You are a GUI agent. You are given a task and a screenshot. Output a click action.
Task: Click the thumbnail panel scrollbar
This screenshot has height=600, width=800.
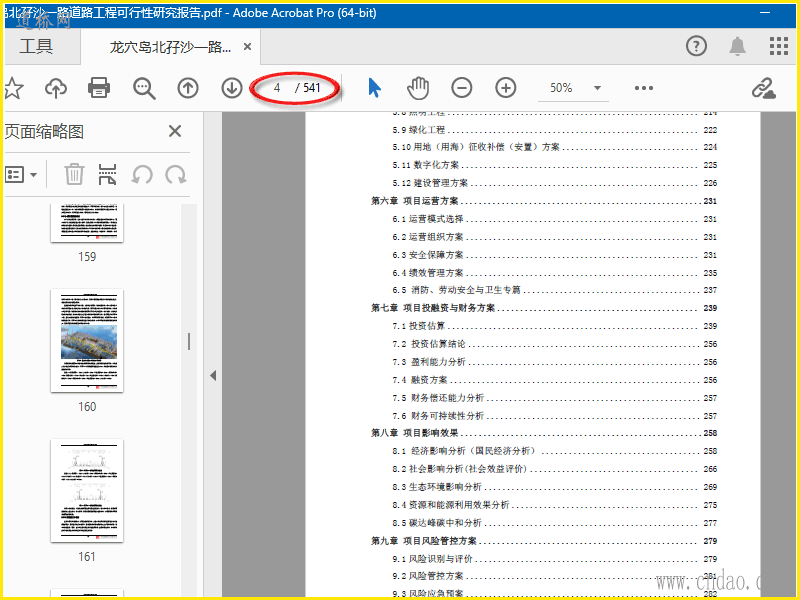pyautogui.click(x=189, y=341)
